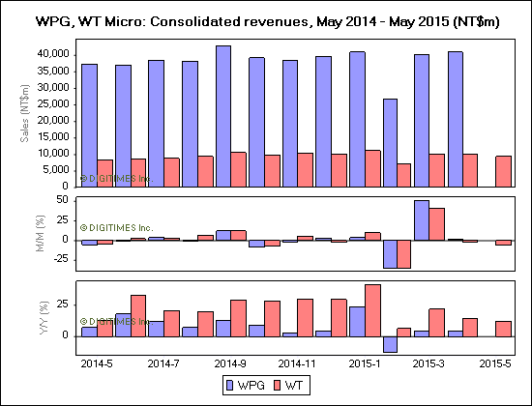This screenshot has width=532, height=406.
Task: Click the 2014-11 x-axis label
Action: click(x=297, y=363)
